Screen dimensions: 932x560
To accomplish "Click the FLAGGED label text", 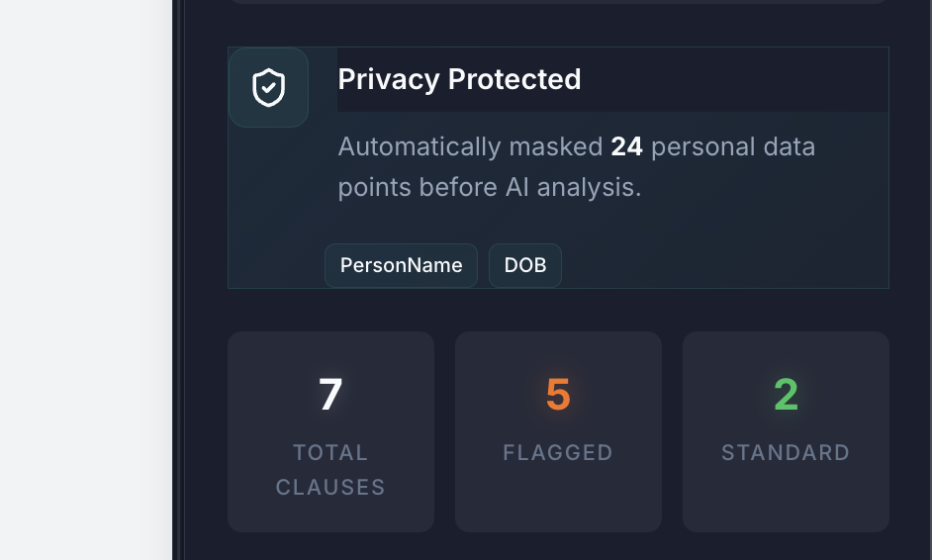I will 558,452.
